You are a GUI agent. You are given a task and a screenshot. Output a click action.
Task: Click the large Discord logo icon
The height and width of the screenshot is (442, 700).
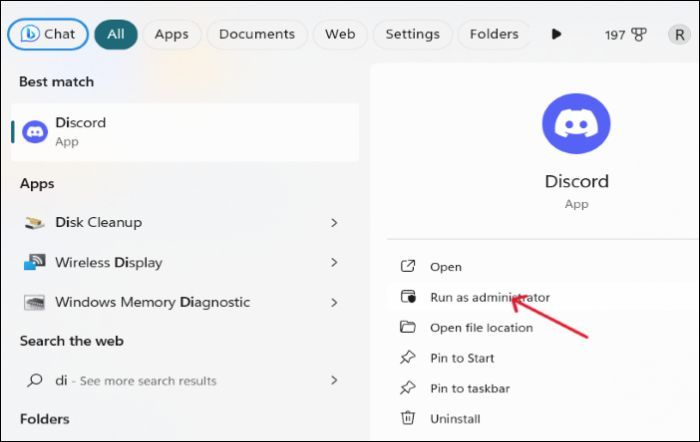pyautogui.click(x=576, y=124)
